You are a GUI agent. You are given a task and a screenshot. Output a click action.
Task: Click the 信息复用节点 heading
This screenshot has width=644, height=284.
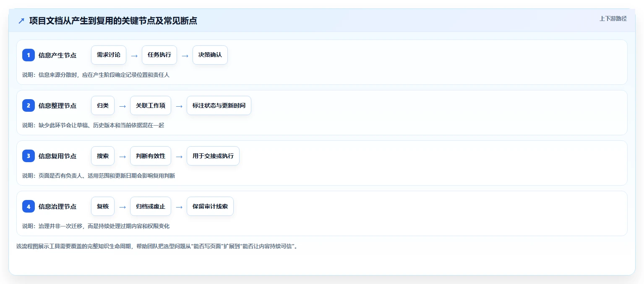click(x=57, y=156)
